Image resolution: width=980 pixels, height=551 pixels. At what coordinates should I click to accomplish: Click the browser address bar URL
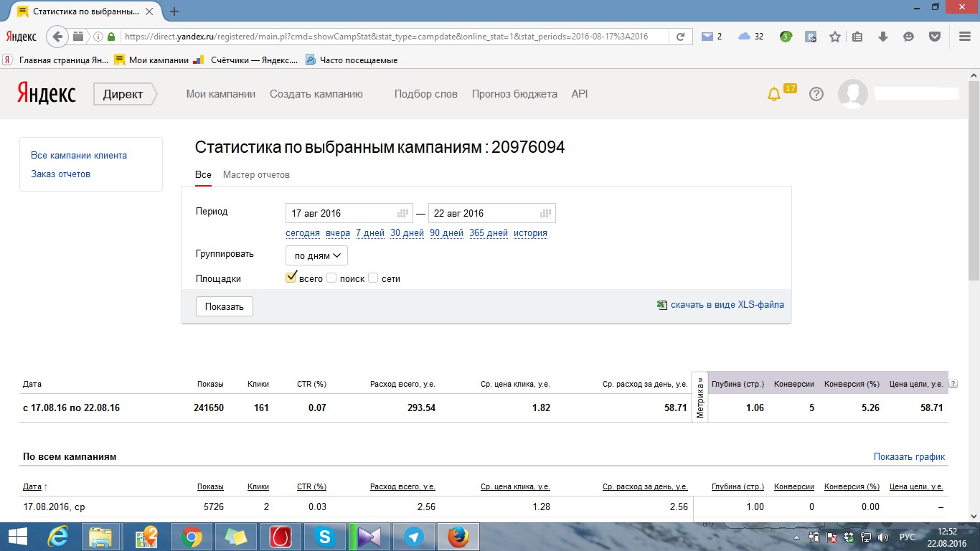(386, 37)
